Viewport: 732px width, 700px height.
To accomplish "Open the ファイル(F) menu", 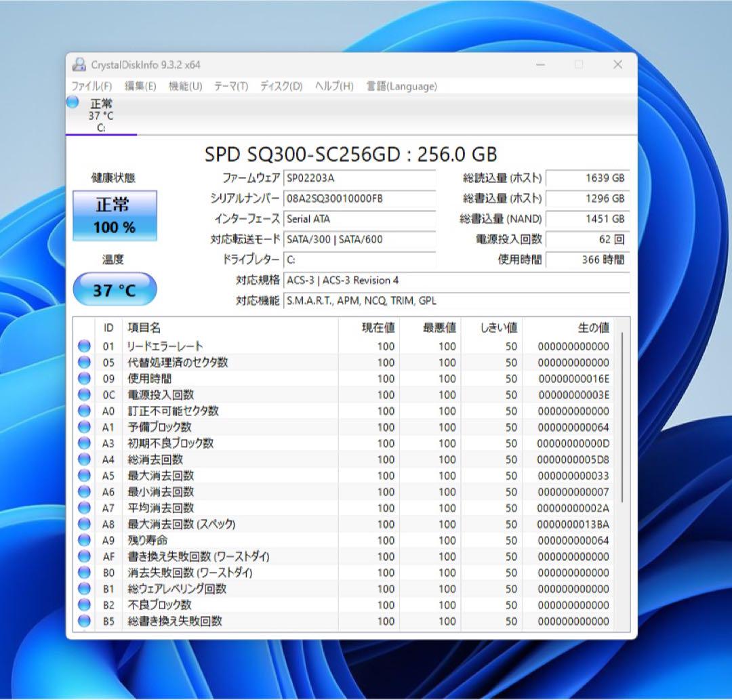I will pos(91,86).
